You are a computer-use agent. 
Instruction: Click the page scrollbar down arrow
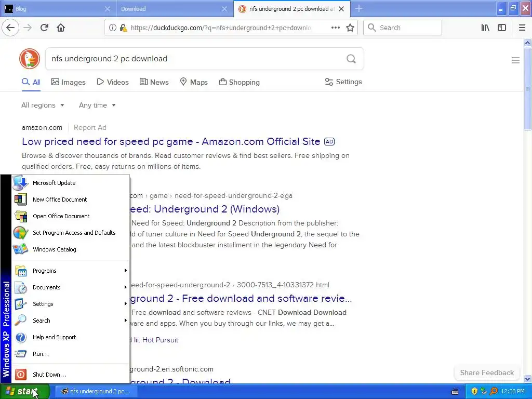pyautogui.click(x=527, y=379)
